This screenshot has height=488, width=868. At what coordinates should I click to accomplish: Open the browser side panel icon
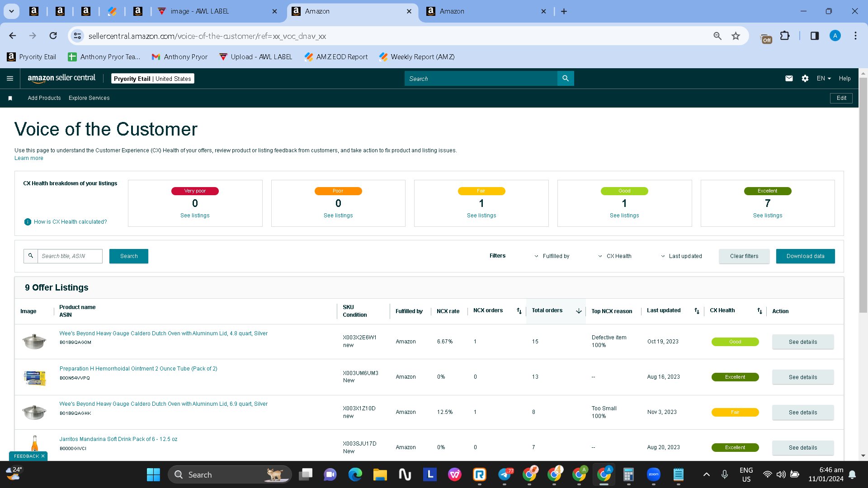(815, 36)
